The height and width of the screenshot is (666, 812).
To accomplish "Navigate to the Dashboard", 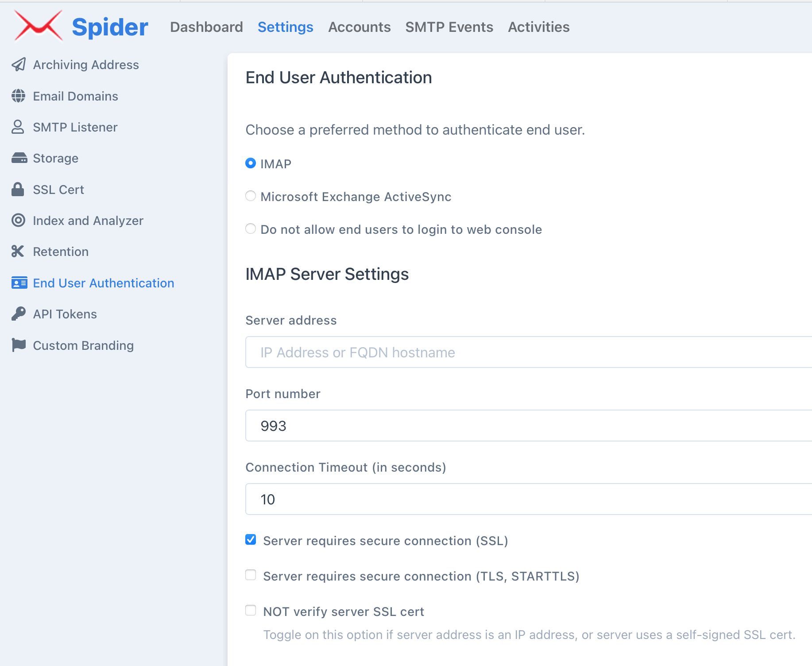I will 207,27.
